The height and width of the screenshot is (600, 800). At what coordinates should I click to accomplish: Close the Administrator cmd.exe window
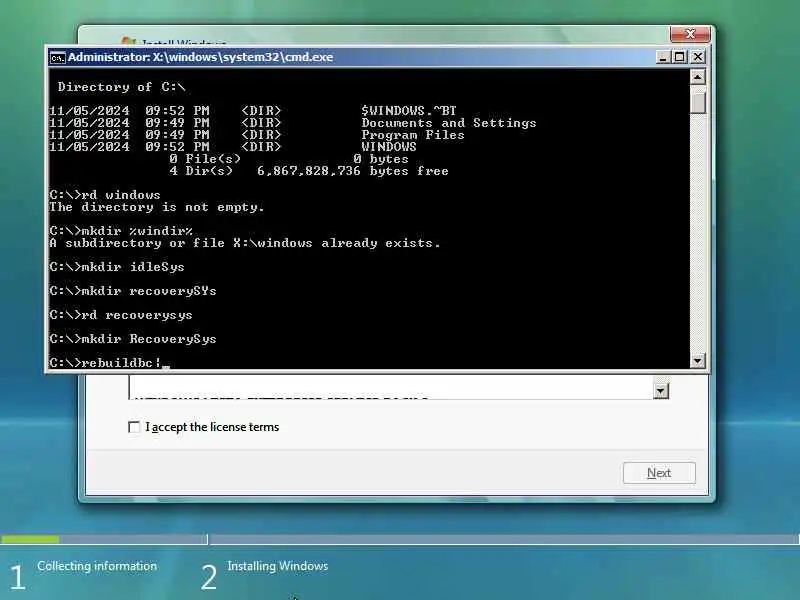[697, 57]
